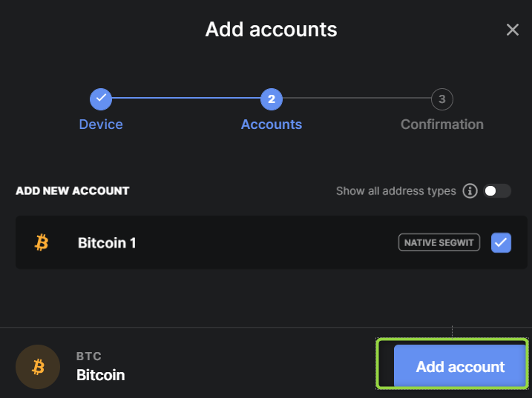Screen dimensions: 532x398
Task: Click the round Bitcoin logo near BTC
Action: [x=38, y=367]
